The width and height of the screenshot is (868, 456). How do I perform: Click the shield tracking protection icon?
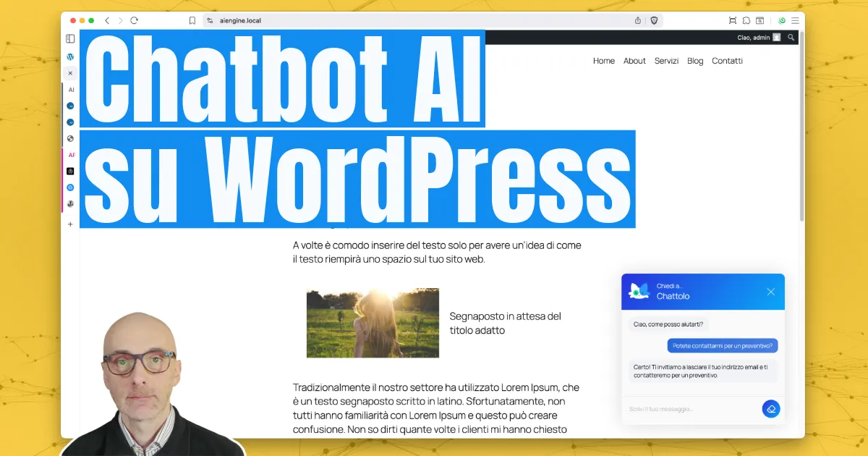(x=653, y=20)
